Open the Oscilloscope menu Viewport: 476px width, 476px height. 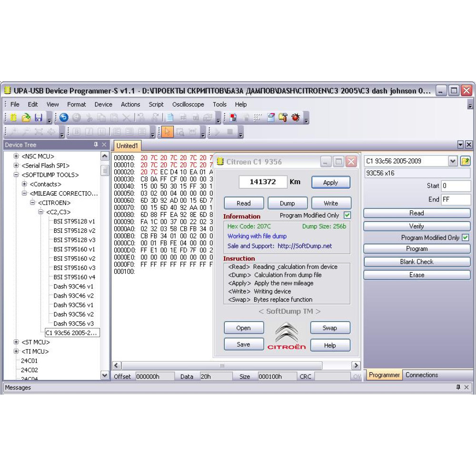[x=188, y=104]
